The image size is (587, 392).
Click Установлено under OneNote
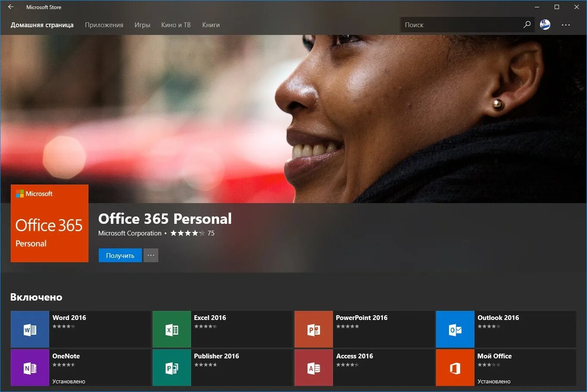tap(69, 382)
